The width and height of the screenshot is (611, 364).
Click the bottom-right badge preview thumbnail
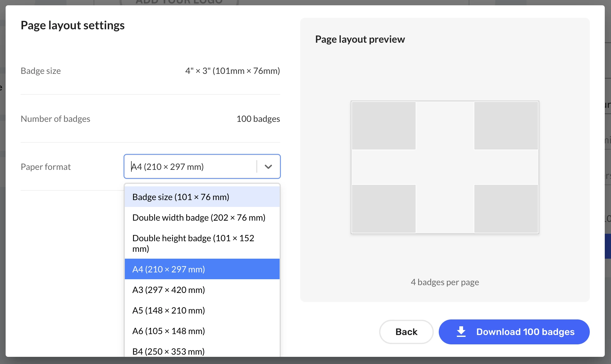[x=506, y=208]
